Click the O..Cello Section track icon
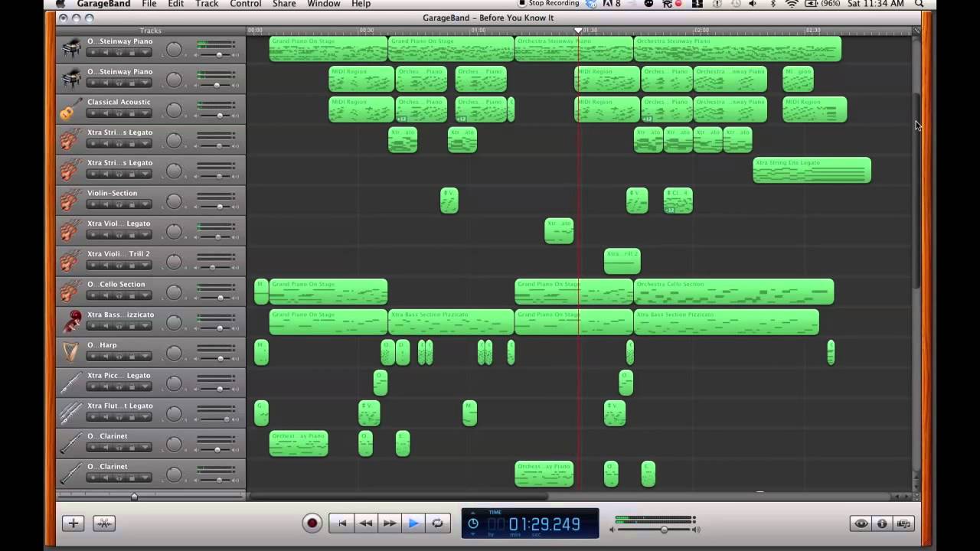The width and height of the screenshot is (980, 551). pyautogui.click(x=70, y=292)
